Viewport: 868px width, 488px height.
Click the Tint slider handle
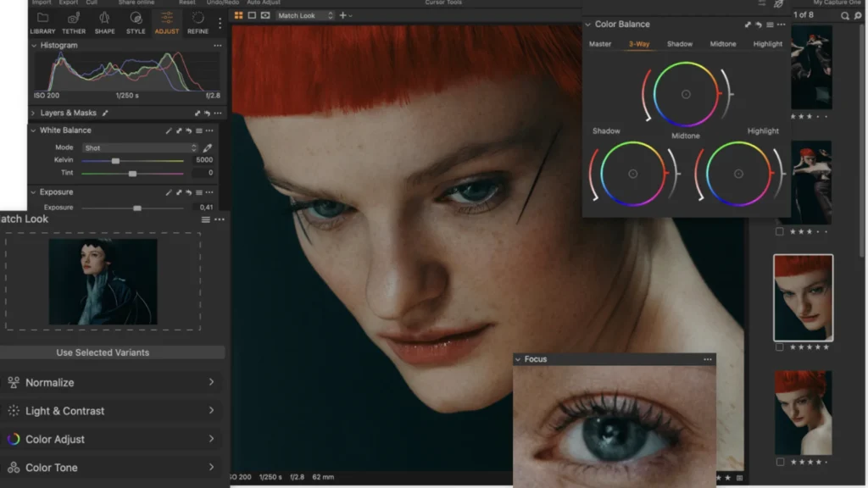coord(134,173)
